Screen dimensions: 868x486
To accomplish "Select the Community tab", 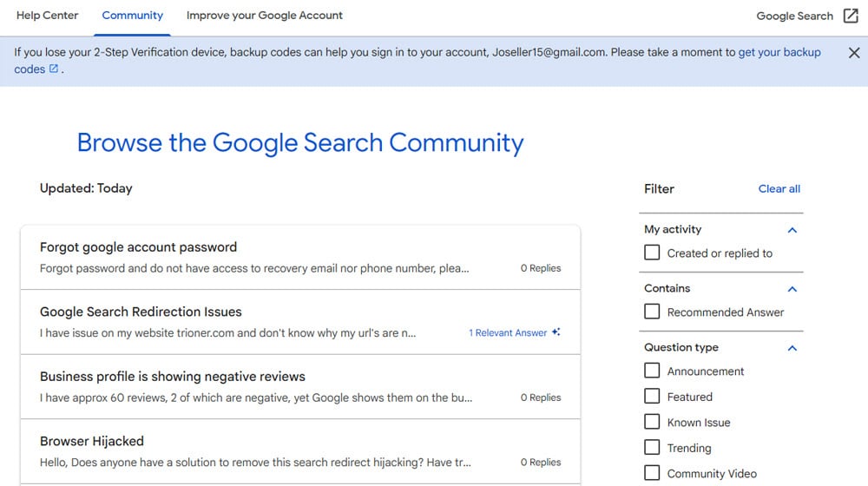I will coord(132,16).
